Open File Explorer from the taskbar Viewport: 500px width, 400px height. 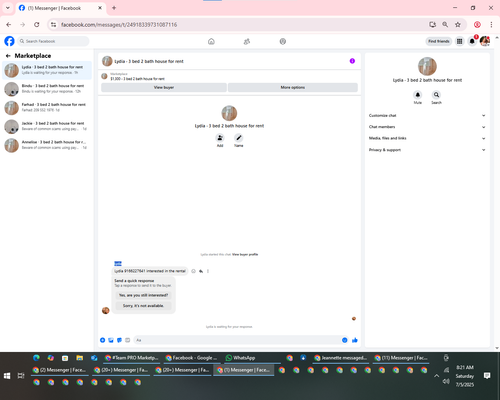click(x=79, y=358)
